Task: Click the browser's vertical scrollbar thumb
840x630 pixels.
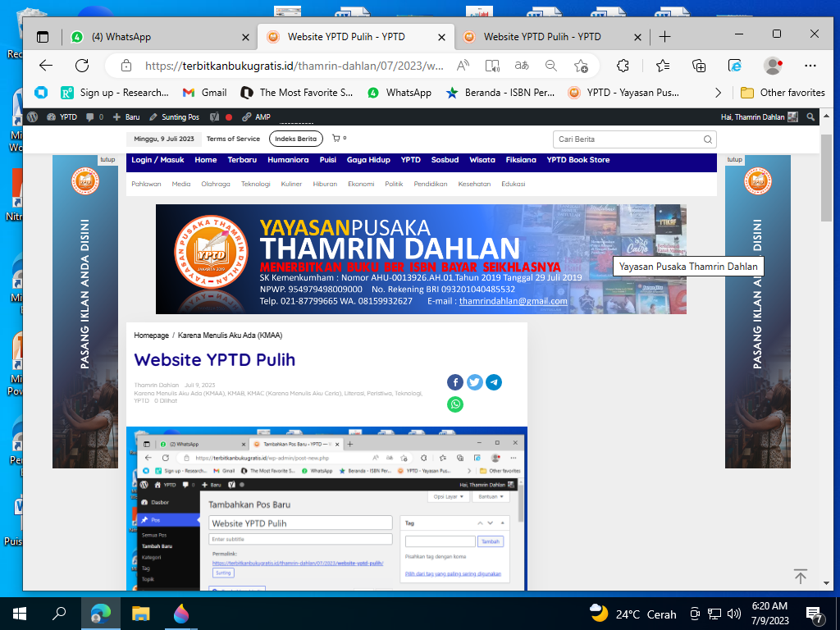Action: coord(826,180)
